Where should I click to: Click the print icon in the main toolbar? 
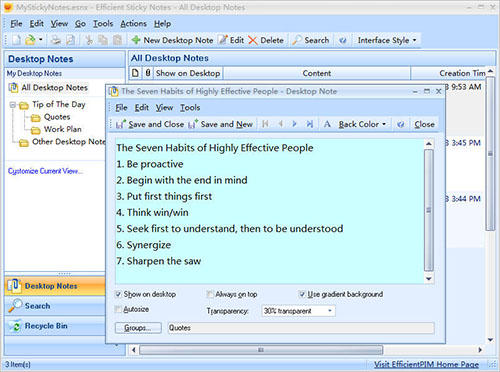click(x=56, y=40)
